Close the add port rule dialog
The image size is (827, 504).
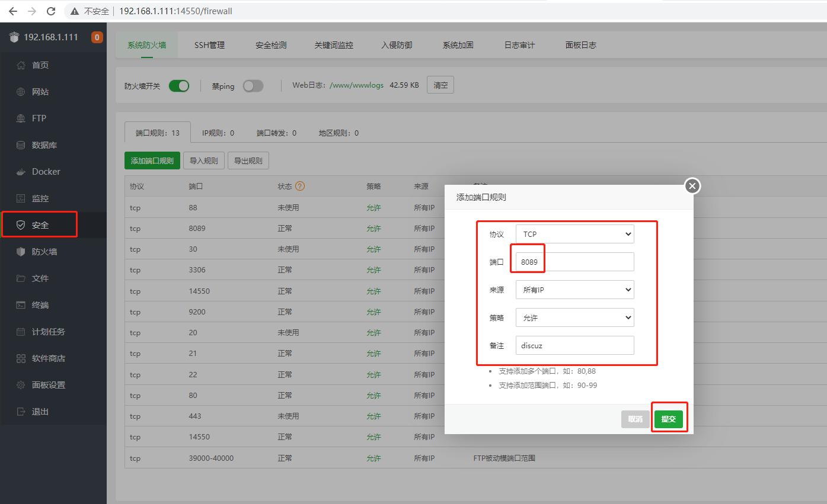coord(692,186)
